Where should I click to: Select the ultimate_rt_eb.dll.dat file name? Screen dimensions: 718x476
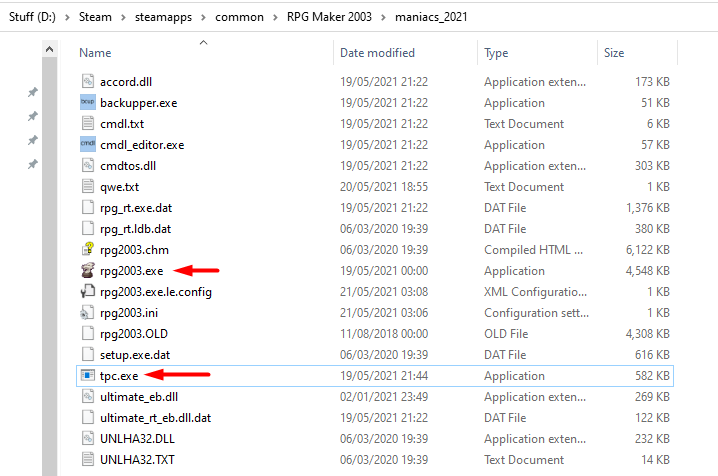click(156, 418)
